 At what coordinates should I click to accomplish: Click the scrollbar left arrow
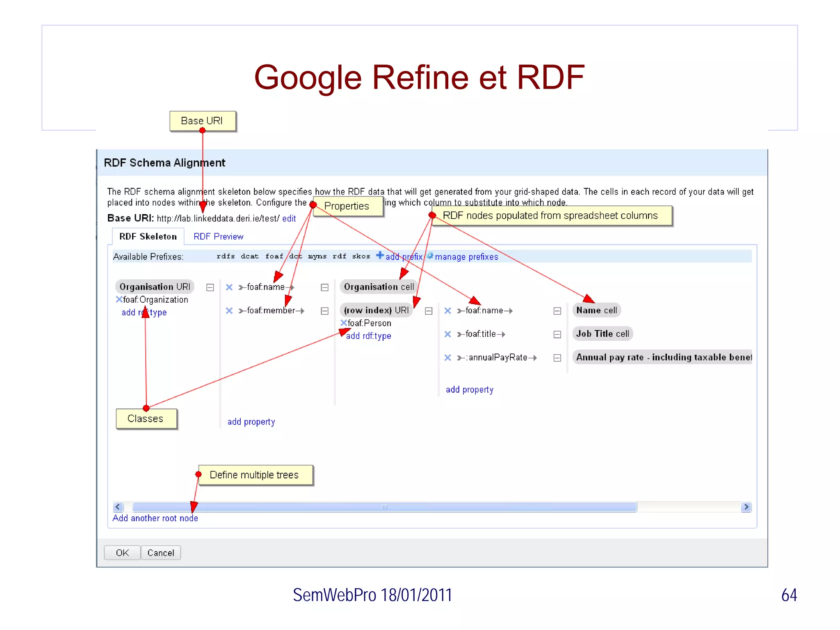tap(118, 507)
